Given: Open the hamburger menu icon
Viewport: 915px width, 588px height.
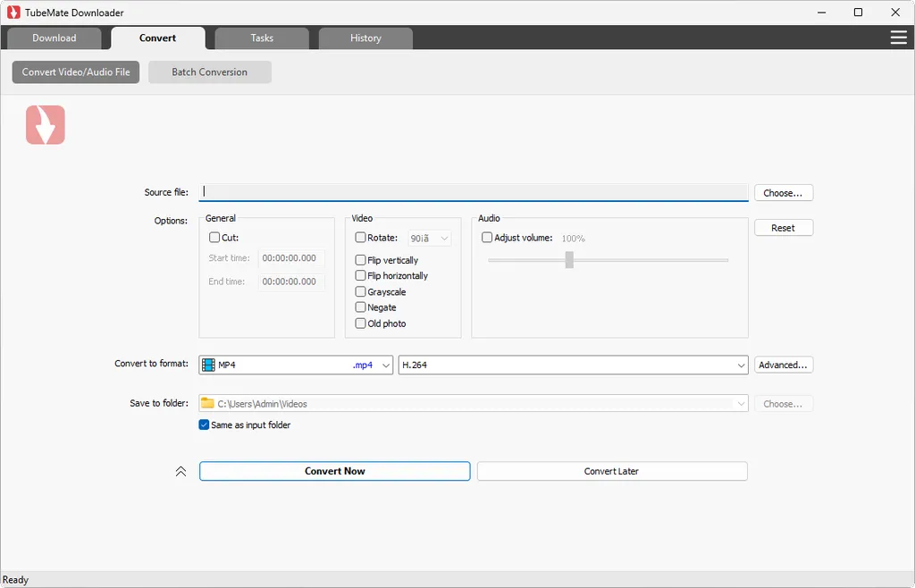Looking at the screenshot, I should [x=898, y=38].
